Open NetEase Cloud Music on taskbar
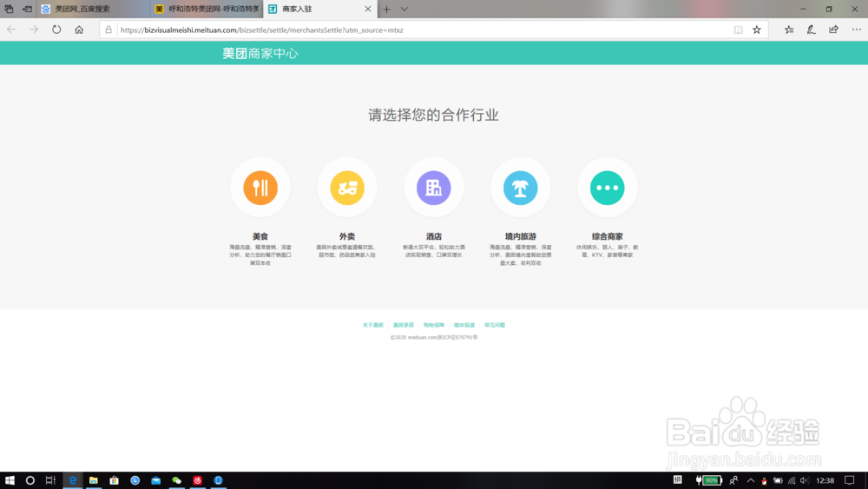The height and width of the screenshot is (489, 868). [x=197, y=480]
